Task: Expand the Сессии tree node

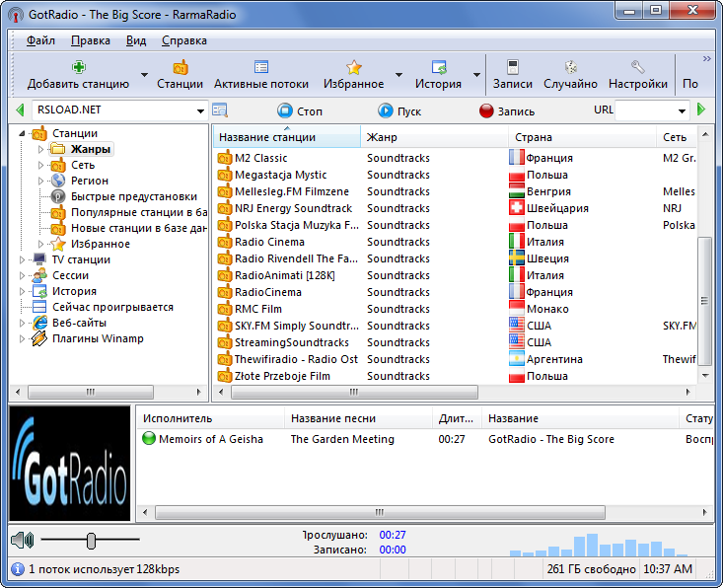Action: click(x=22, y=276)
